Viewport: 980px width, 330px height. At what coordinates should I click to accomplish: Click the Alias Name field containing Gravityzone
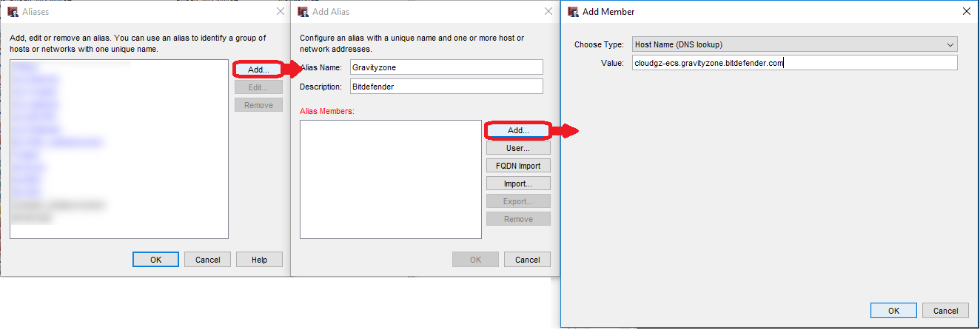[446, 67]
